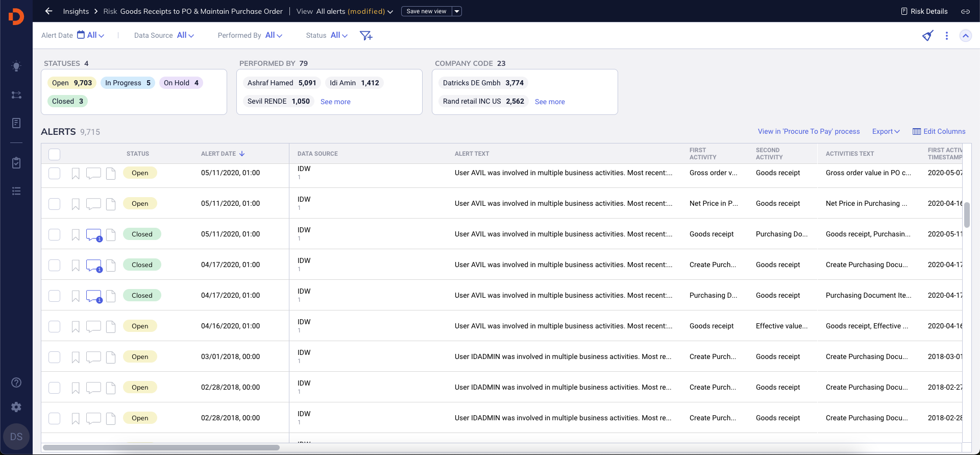Filter by Ashraf Hamed 5,091 chip
This screenshot has width=980, height=455.
coord(282,83)
